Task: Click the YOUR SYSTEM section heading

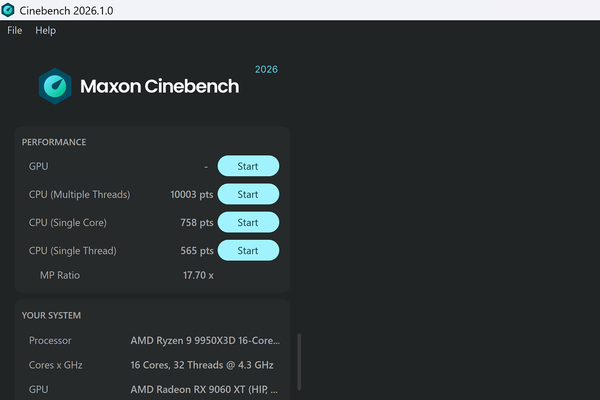Action: [51, 315]
